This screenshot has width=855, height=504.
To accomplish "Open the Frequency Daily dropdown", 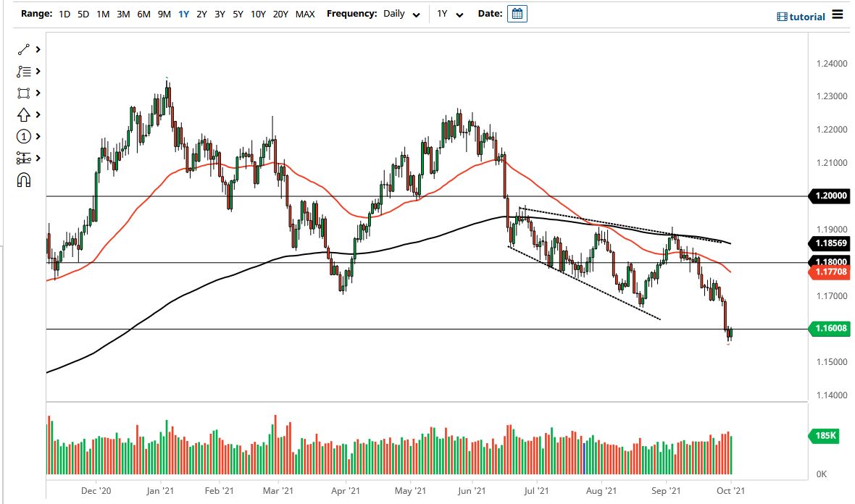I will tap(401, 14).
